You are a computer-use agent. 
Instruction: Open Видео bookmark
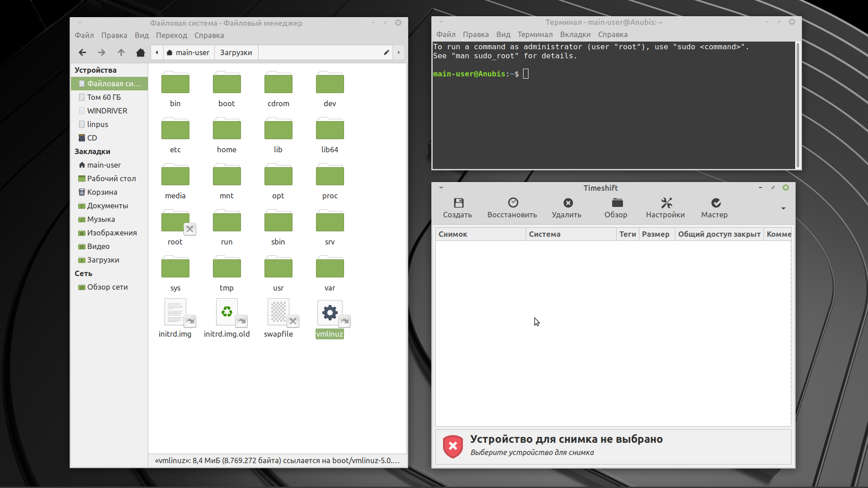(109, 246)
